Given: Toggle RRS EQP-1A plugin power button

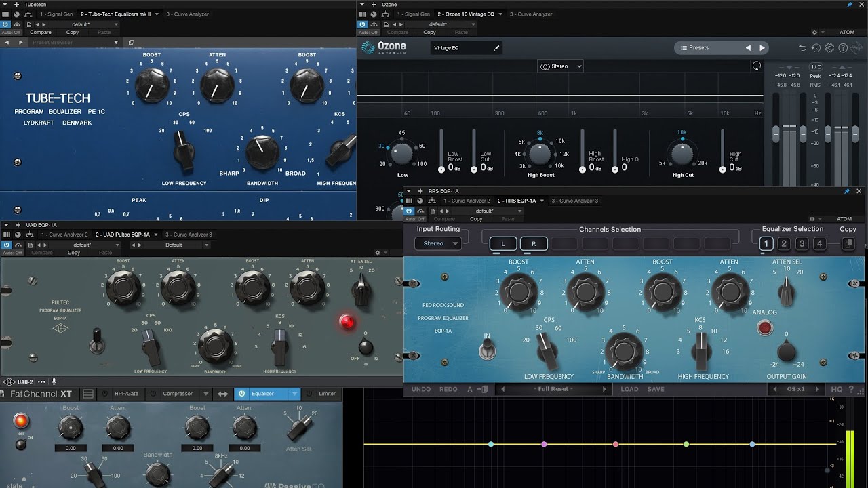Looking at the screenshot, I should 410,211.
